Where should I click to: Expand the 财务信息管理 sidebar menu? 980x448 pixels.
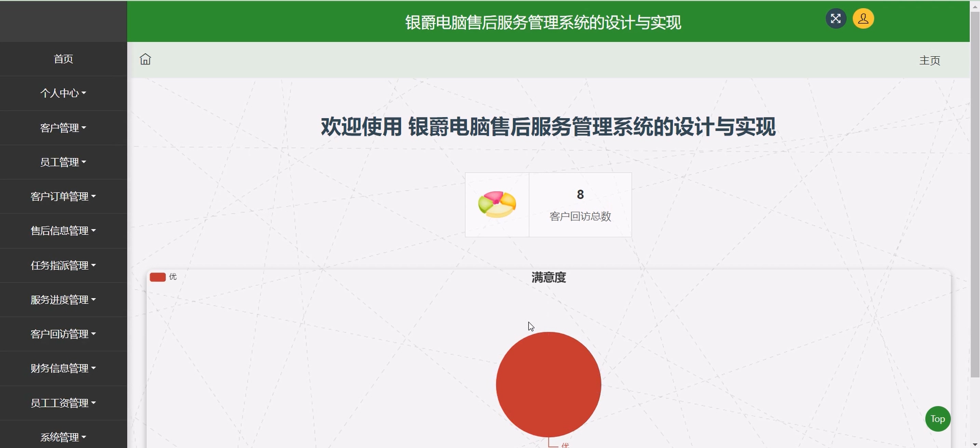[x=64, y=368]
